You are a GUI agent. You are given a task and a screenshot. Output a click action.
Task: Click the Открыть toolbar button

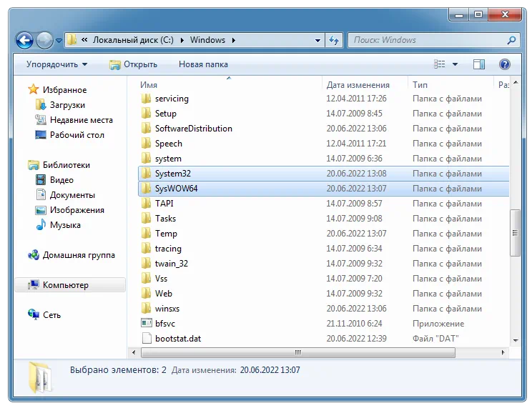[133, 64]
